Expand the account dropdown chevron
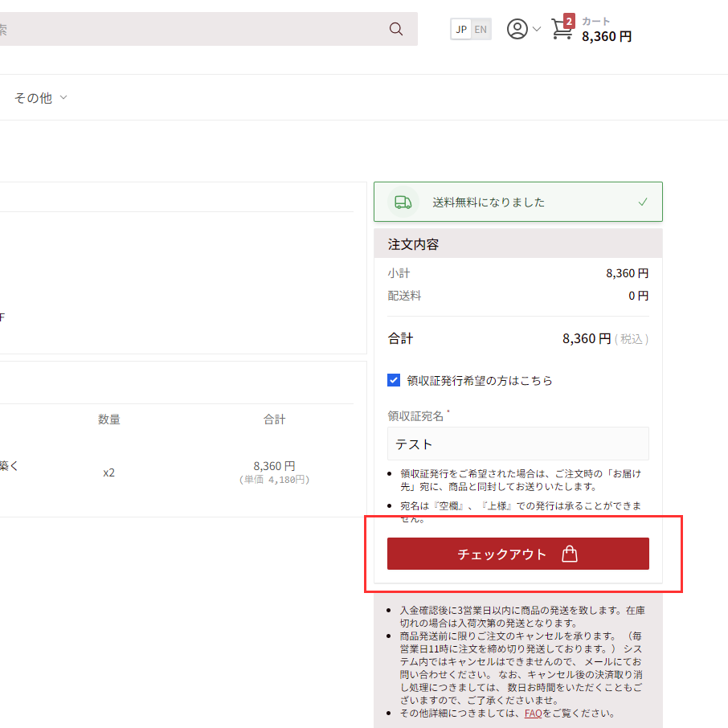Viewport: 728px width, 728px height. [x=537, y=29]
